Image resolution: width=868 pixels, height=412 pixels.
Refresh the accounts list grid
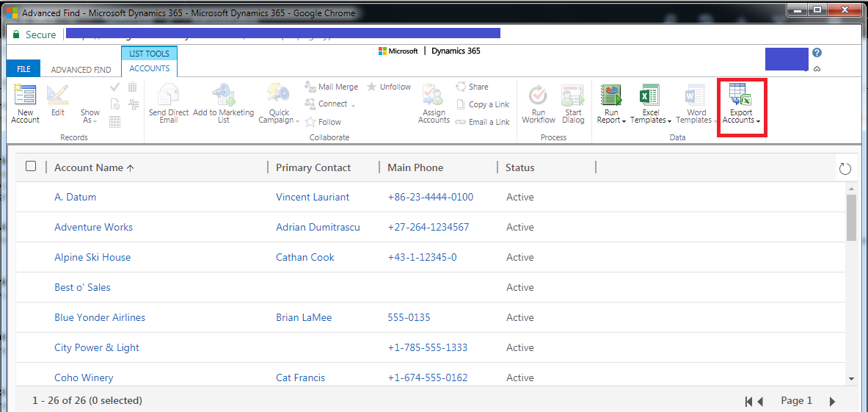(845, 168)
